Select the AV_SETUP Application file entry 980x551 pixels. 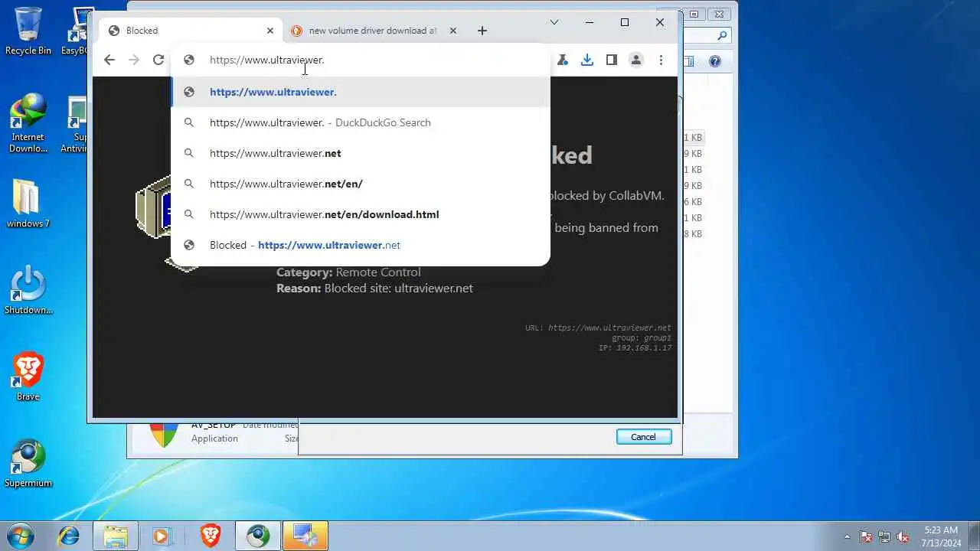tap(214, 433)
